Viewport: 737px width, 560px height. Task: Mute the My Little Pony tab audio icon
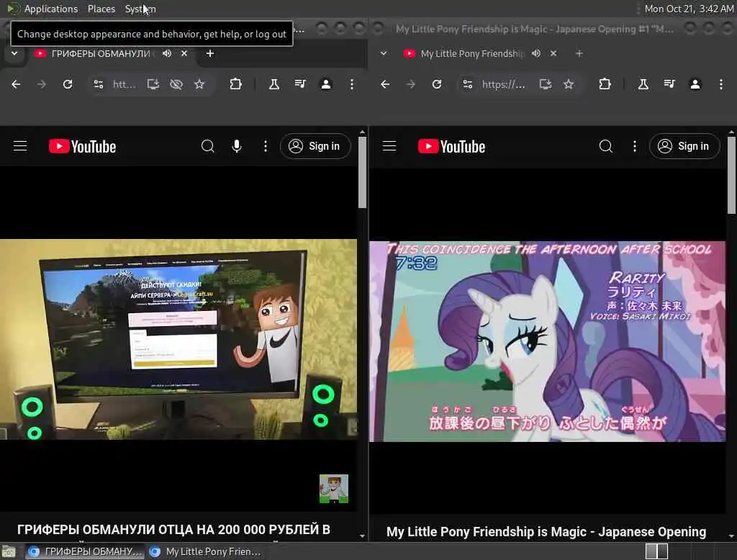[535, 53]
